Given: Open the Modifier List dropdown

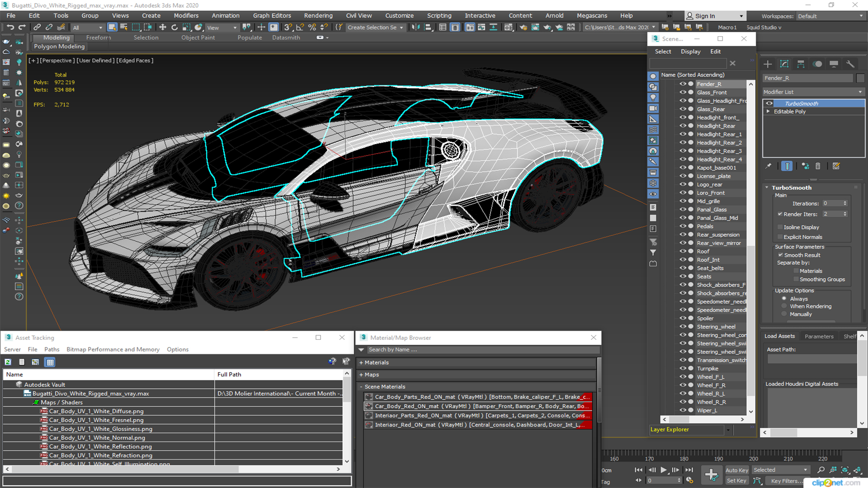Looking at the screenshot, I should (x=813, y=92).
